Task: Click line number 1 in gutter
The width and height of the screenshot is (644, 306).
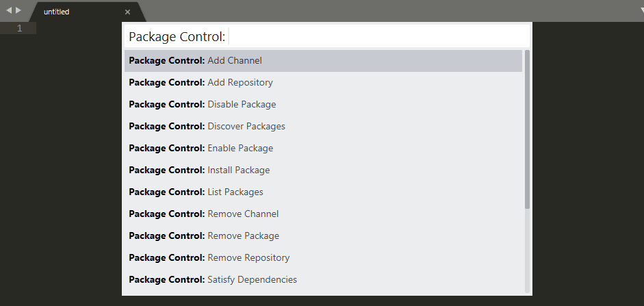Action: point(19,28)
